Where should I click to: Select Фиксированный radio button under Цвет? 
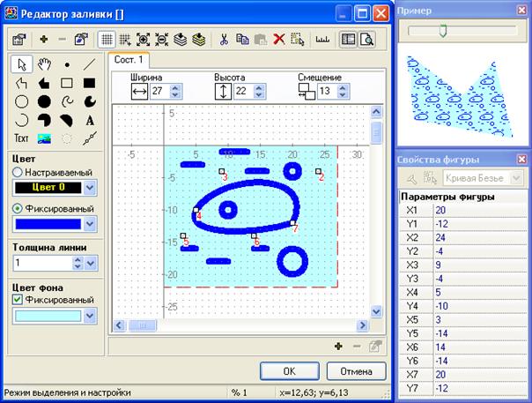point(17,208)
